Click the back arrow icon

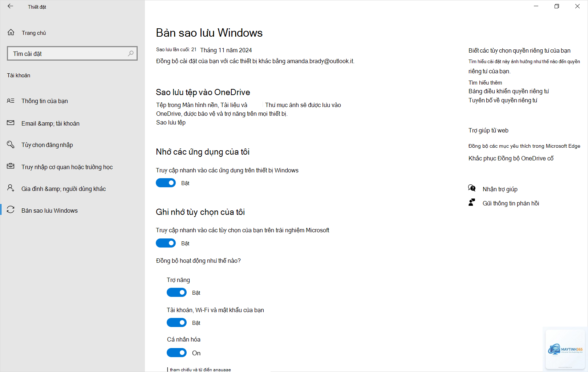coord(10,6)
